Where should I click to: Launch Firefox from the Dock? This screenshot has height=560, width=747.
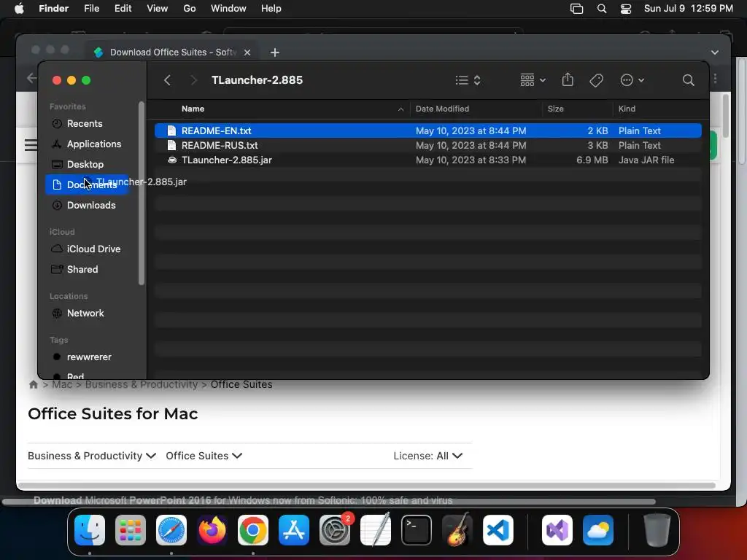212,530
